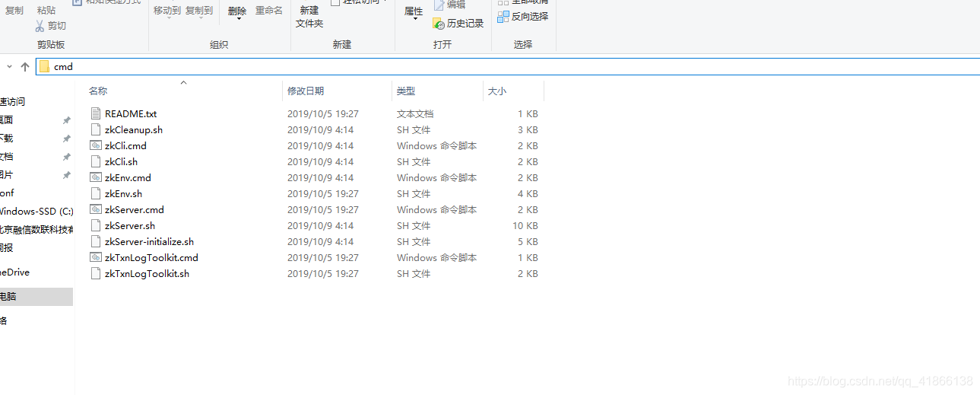Click the New folder button

[309, 17]
